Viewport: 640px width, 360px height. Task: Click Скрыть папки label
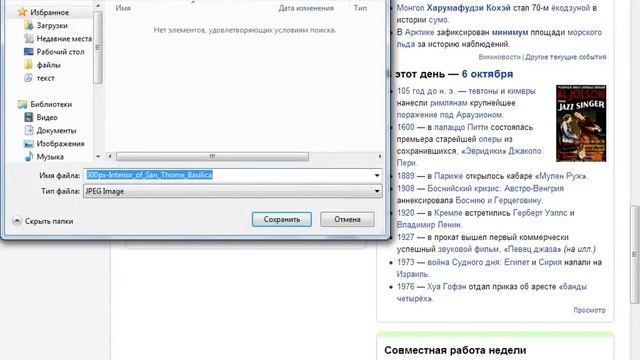49,221
